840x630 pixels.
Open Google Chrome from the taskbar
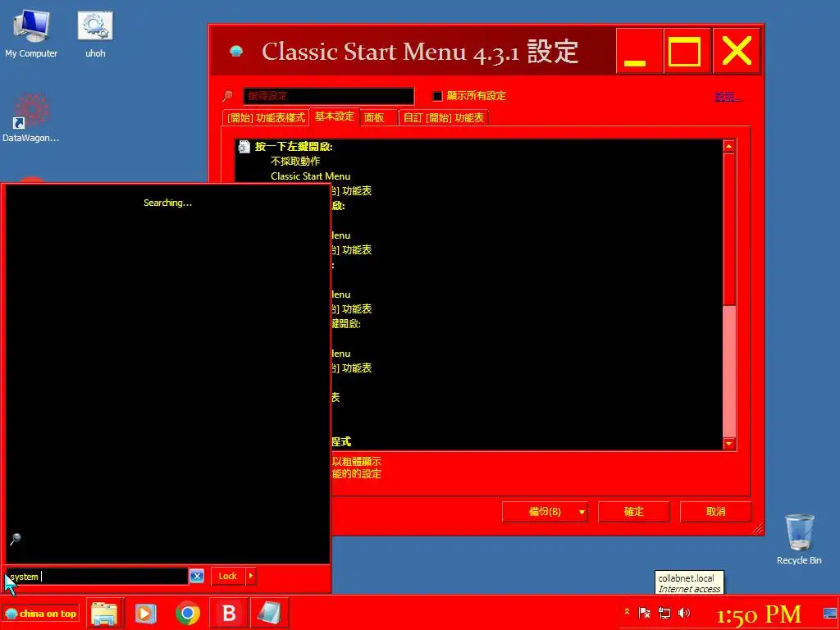[188, 614]
